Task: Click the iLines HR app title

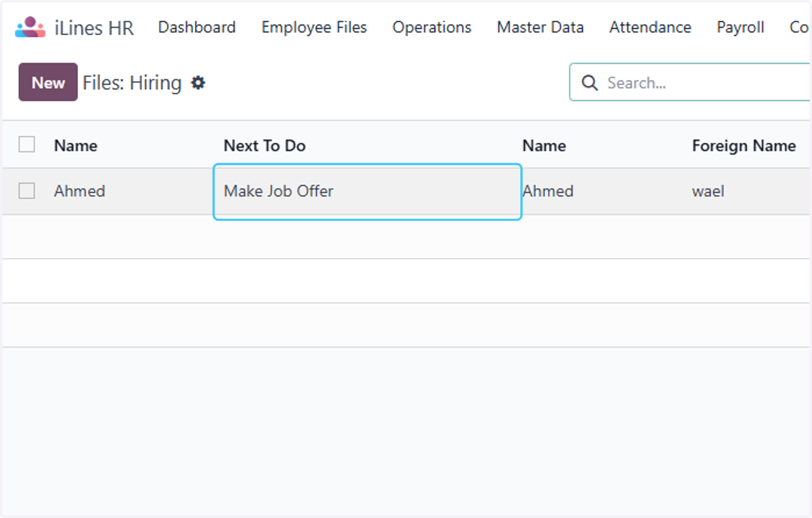Action: click(x=94, y=28)
